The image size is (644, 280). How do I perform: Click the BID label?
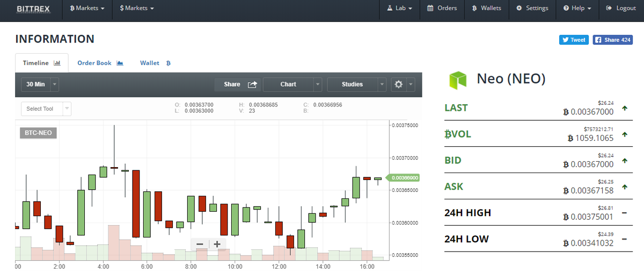click(453, 160)
